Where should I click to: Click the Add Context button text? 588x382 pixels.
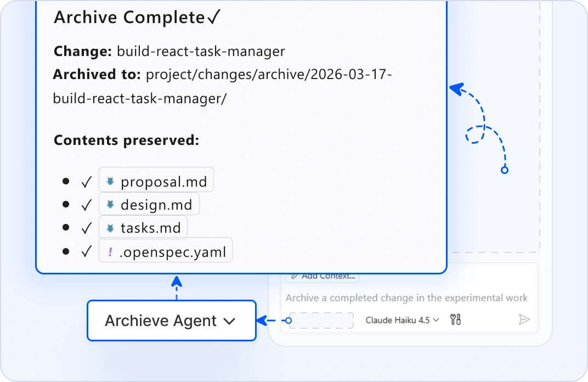(328, 276)
